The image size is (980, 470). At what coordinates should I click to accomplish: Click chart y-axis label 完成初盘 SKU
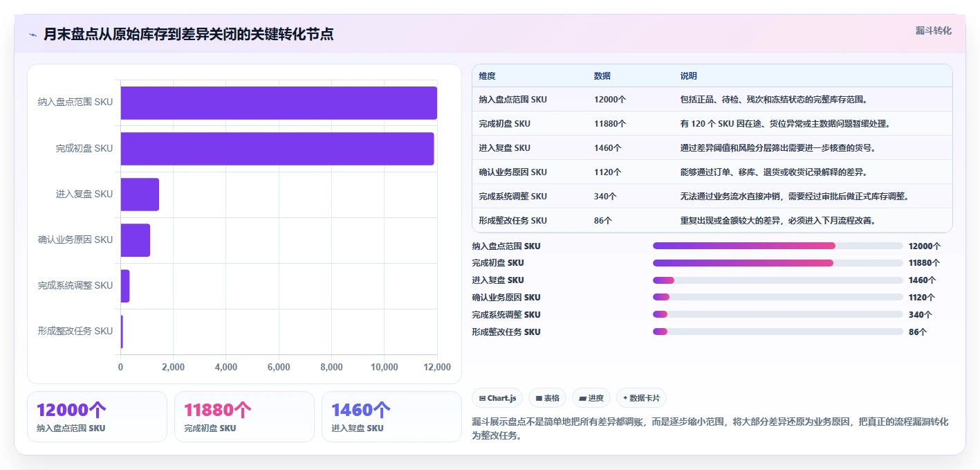click(84, 148)
